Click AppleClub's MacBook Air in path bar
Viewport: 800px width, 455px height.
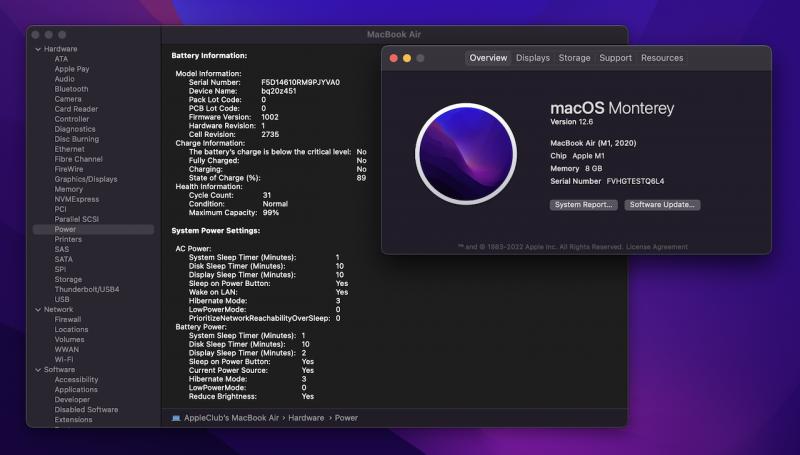pyautogui.click(x=231, y=418)
